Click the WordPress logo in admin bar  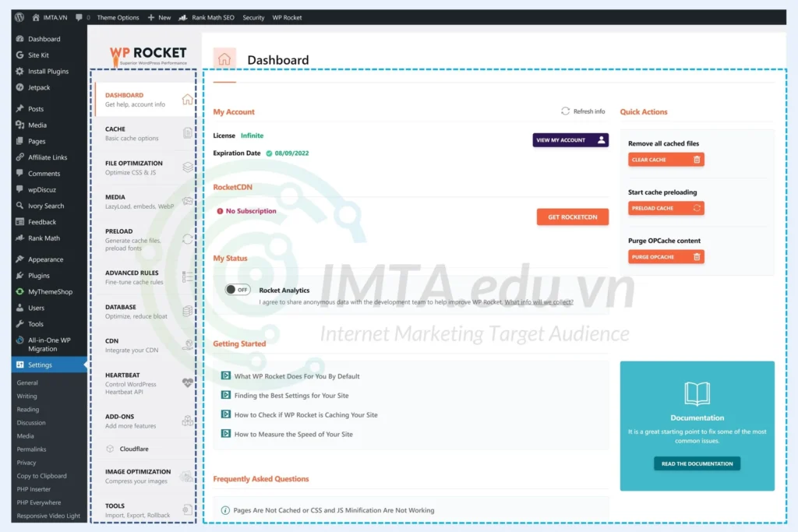(19, 17)
